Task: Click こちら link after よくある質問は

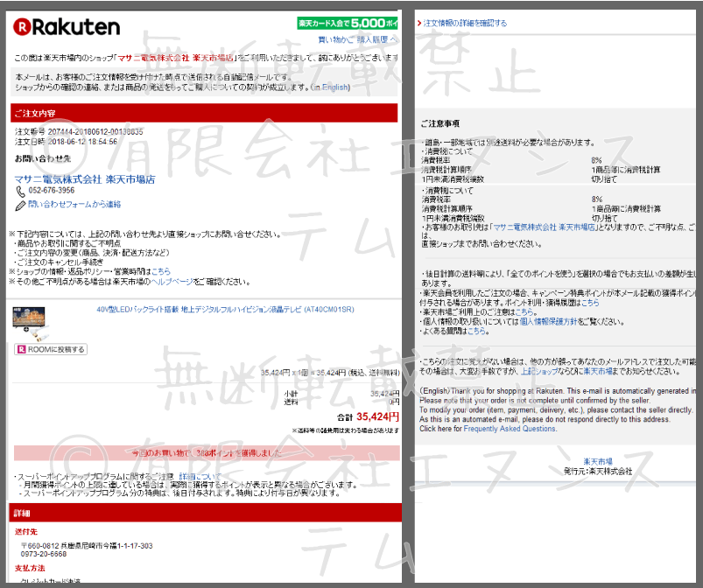Action: tap(476, 332)
